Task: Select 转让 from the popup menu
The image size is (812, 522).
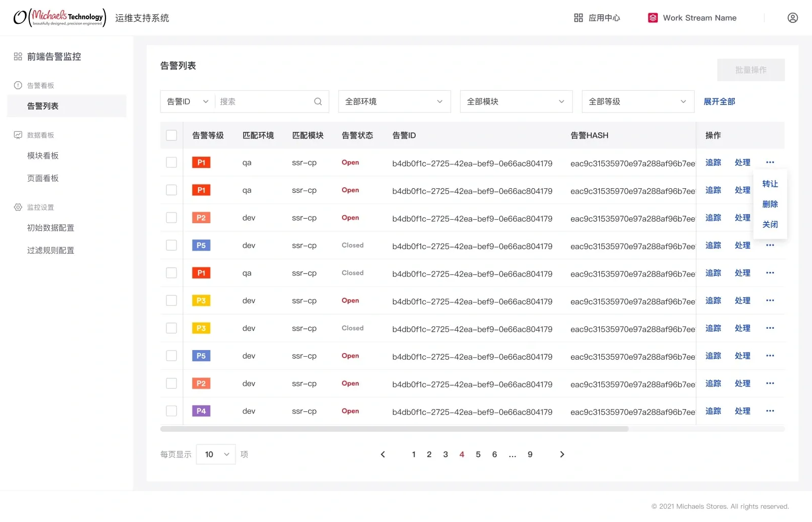Action: 770,184
